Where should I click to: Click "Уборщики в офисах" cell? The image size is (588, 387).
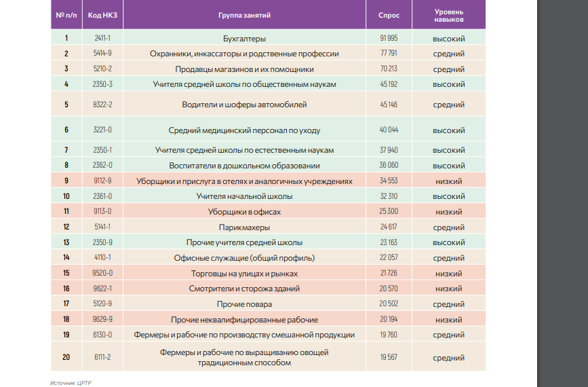[244, 212]
